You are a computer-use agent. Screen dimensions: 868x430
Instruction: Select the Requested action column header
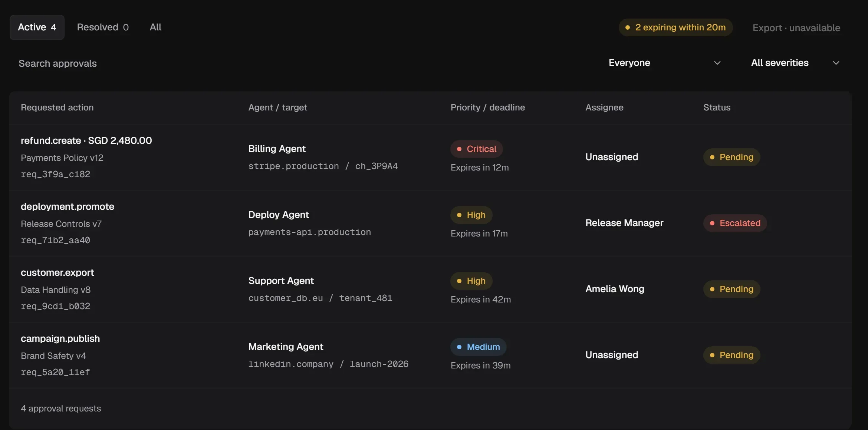click(57, 107)
